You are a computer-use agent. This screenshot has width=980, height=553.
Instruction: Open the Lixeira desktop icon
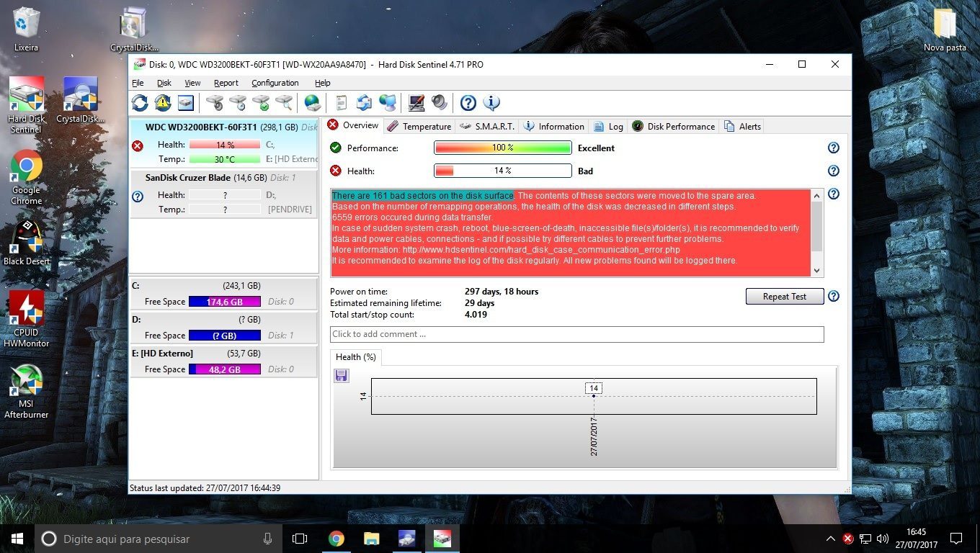click(27, 30)
